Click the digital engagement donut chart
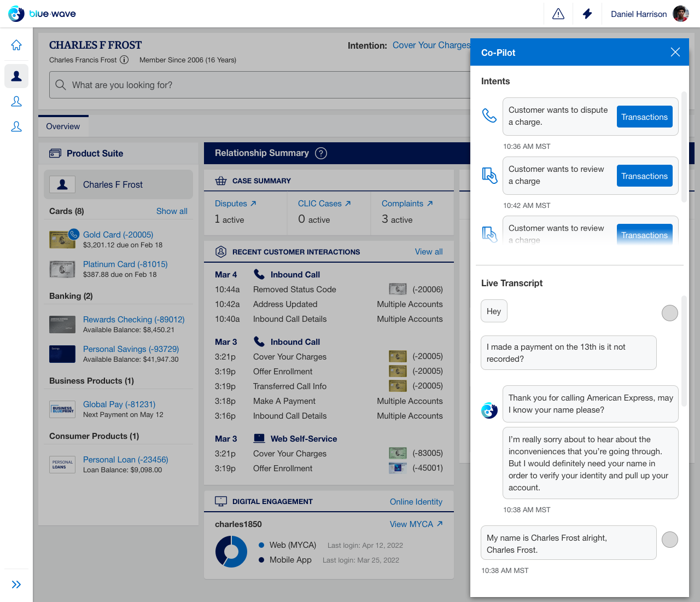Screen dimensions: 700x602 231,551
